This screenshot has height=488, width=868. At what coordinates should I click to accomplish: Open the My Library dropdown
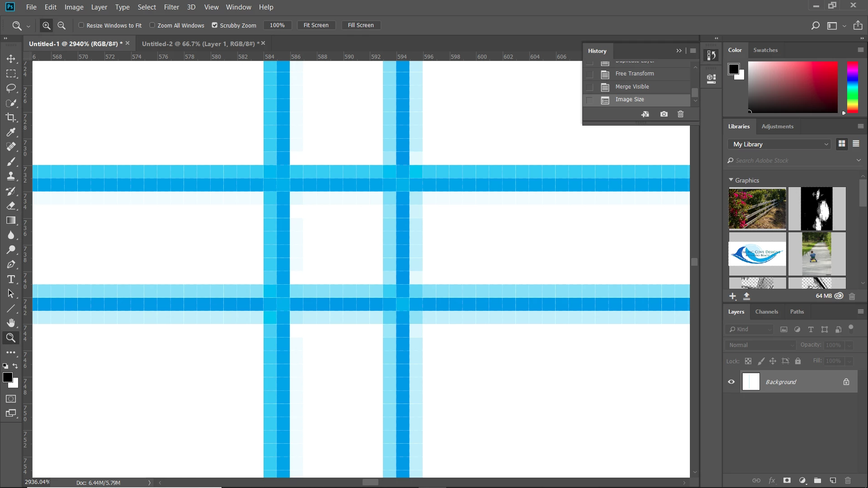780,144
